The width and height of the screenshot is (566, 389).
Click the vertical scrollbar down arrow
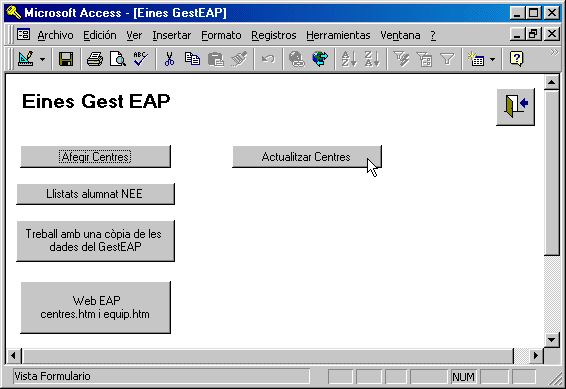(551, 340)
